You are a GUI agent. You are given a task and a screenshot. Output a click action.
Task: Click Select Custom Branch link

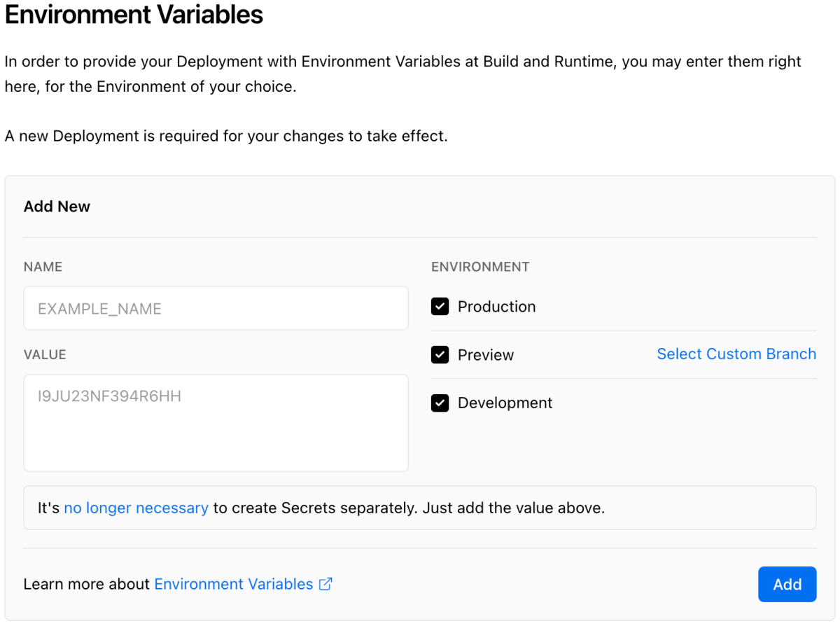(736, 354)
